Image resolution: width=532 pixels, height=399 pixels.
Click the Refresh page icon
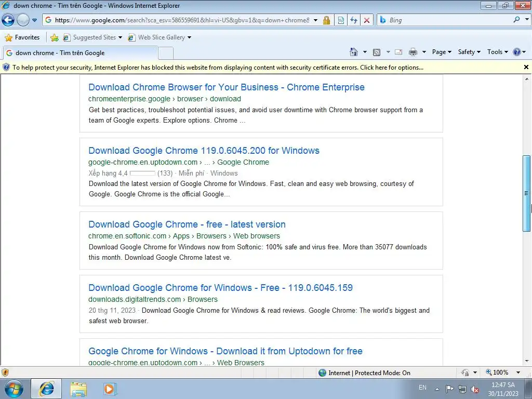click(x=353, y=20)
